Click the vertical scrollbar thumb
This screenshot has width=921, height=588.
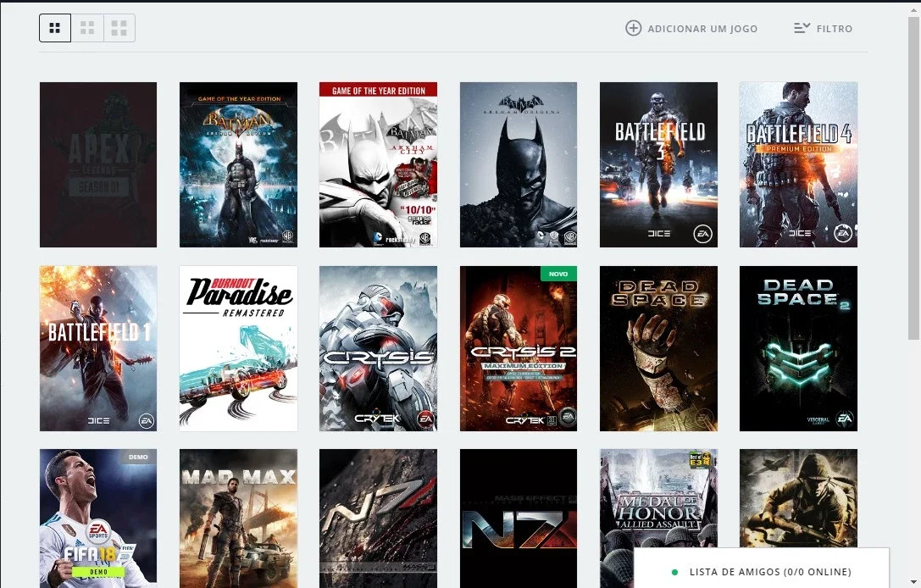pyautogui.click(x=913, y=178)
